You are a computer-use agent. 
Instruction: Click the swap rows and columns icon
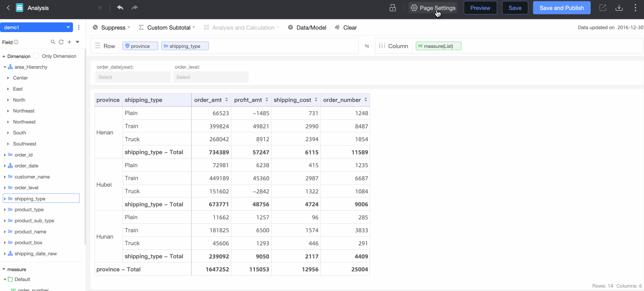[x=367, y=46]
